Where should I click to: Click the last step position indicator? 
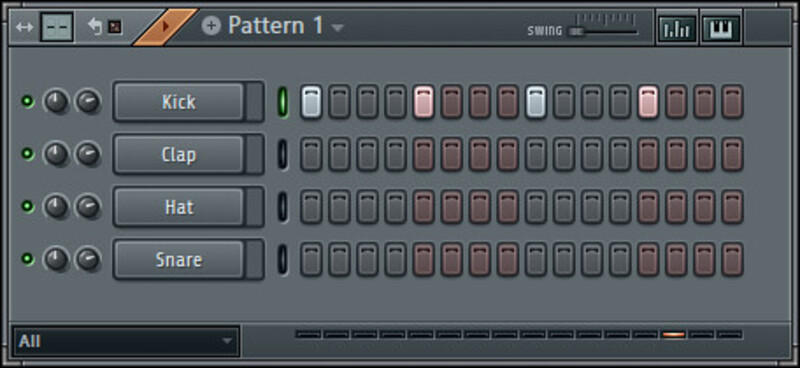[730, 335]
